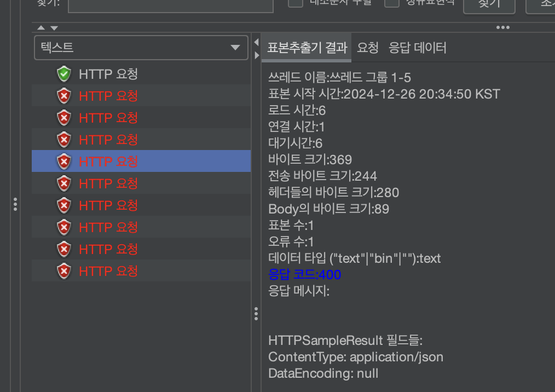Click the 데이터 타입 text line

click(x=354, y=258)
